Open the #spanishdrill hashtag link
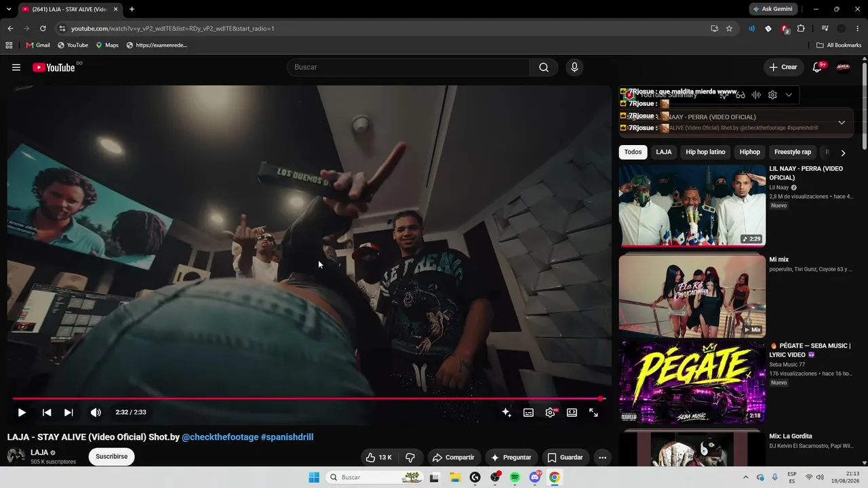The height and width of the screenshot is (488, 868). (x=287, y=437)
